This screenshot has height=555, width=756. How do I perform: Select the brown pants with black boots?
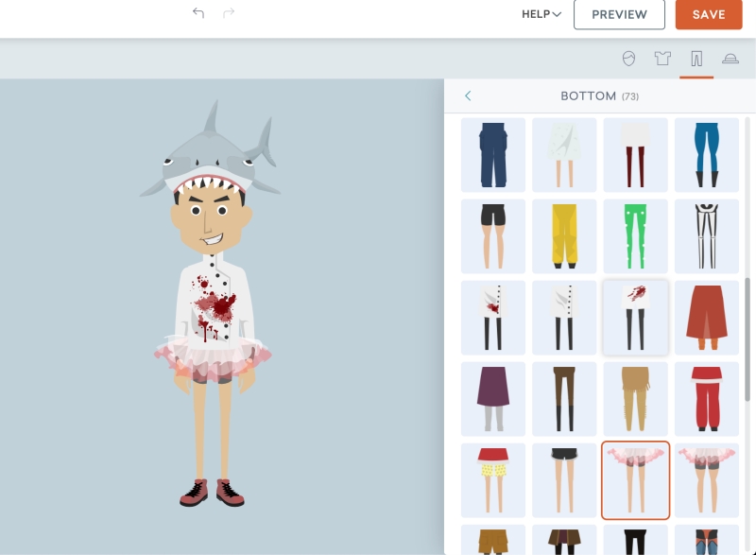click(x=564, y=399)
